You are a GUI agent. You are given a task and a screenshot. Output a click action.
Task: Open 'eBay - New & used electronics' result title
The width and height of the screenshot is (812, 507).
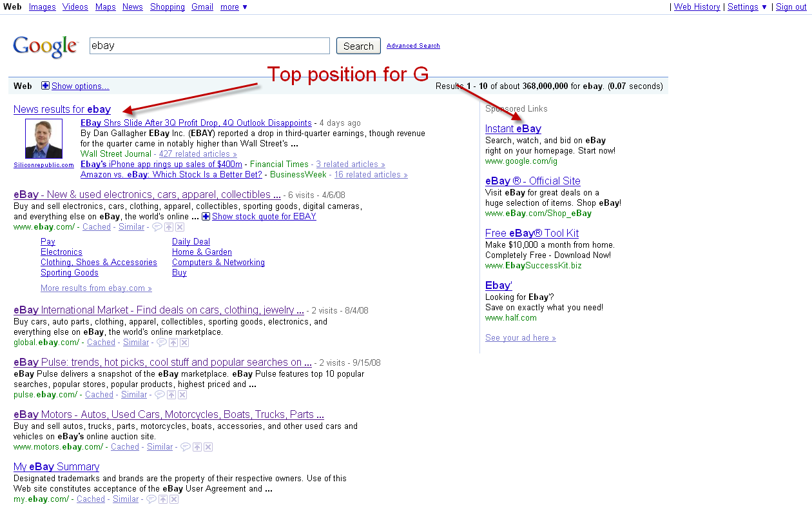(x=147, y=195)
